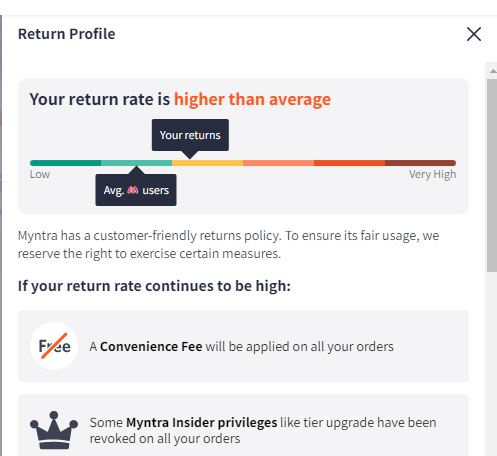The image size is (497, 456).
Task: Click the yellow segment of return rate bar
Action: click(208, 163)
